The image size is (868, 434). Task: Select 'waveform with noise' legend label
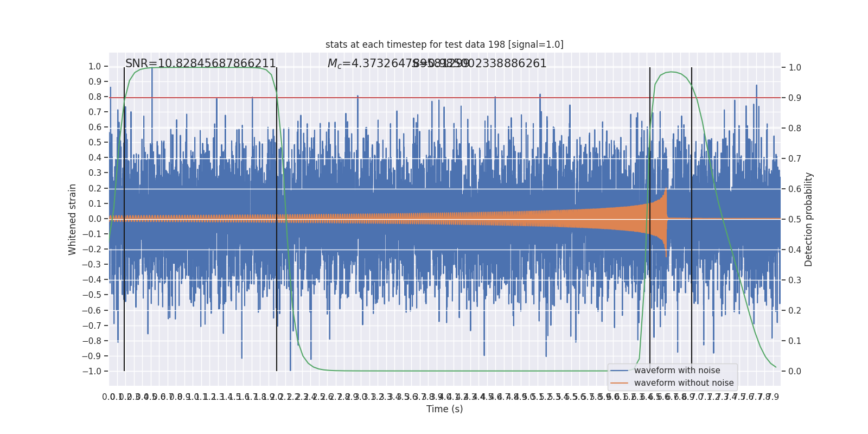coord(677,371)
